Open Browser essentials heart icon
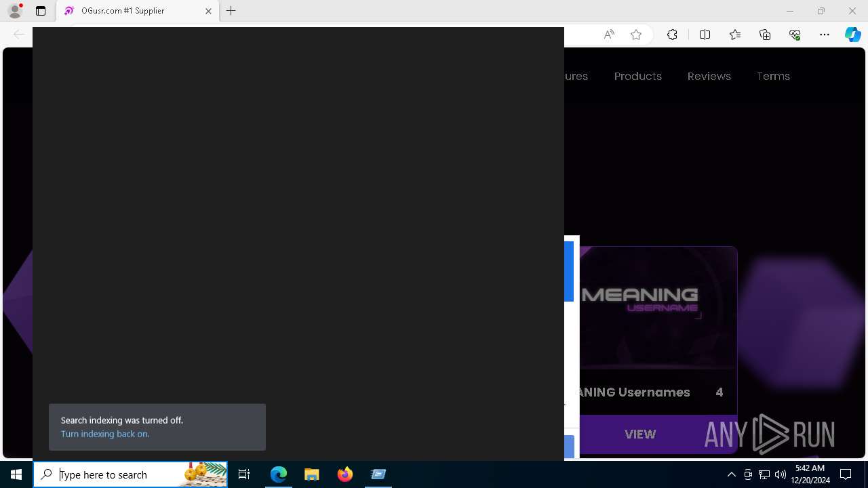This screenshot has height=488, width=868. point(795,35)
